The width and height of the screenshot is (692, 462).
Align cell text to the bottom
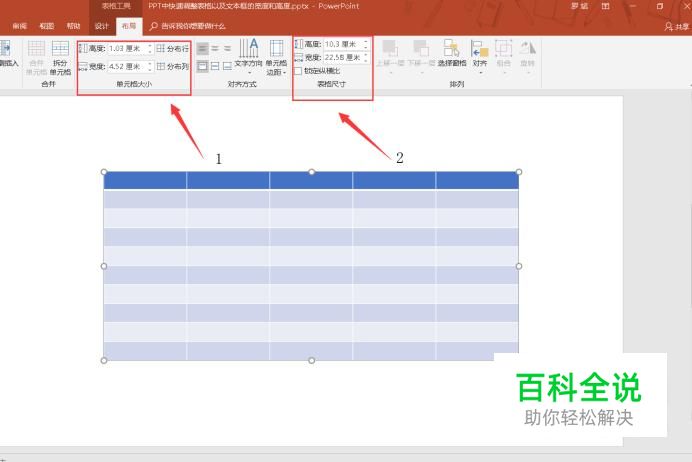tap(227, 66)
